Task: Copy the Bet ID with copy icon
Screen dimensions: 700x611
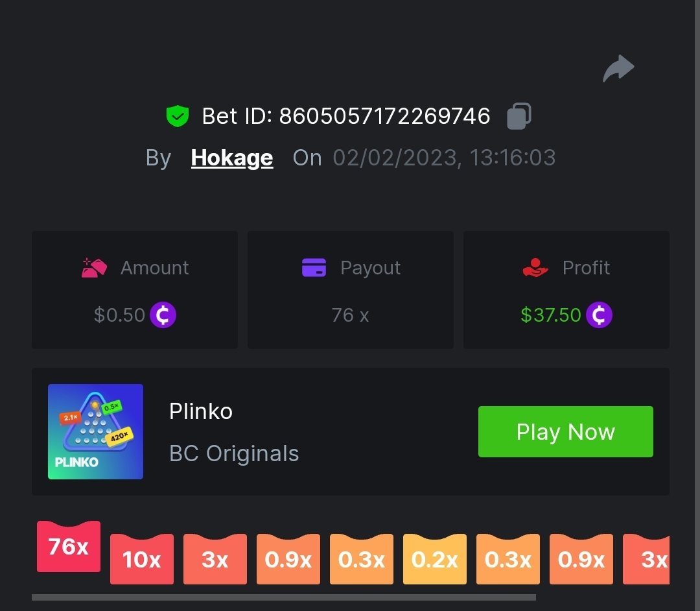Action: click(x=519, y=116)
